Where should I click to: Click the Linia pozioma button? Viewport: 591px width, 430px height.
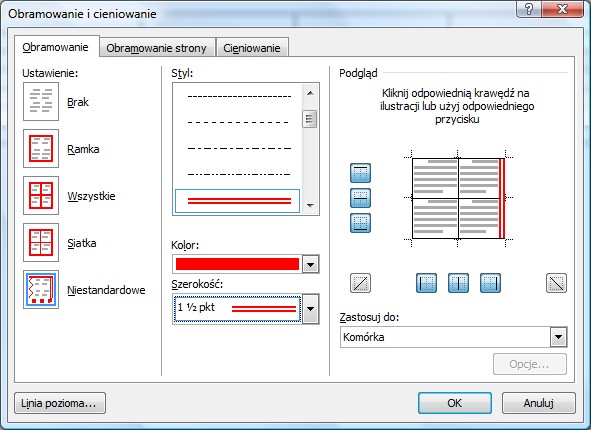click(60, 403)
